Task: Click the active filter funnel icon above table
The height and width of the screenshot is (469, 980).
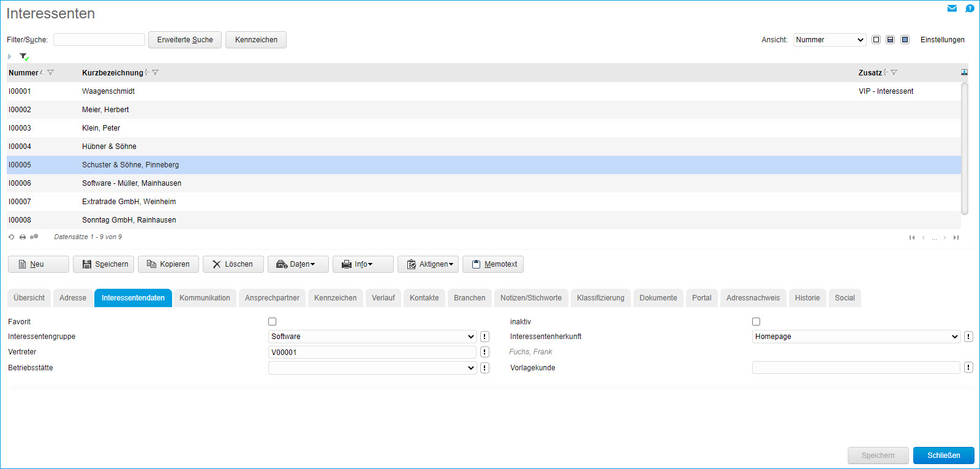Action: click(24, 56)
